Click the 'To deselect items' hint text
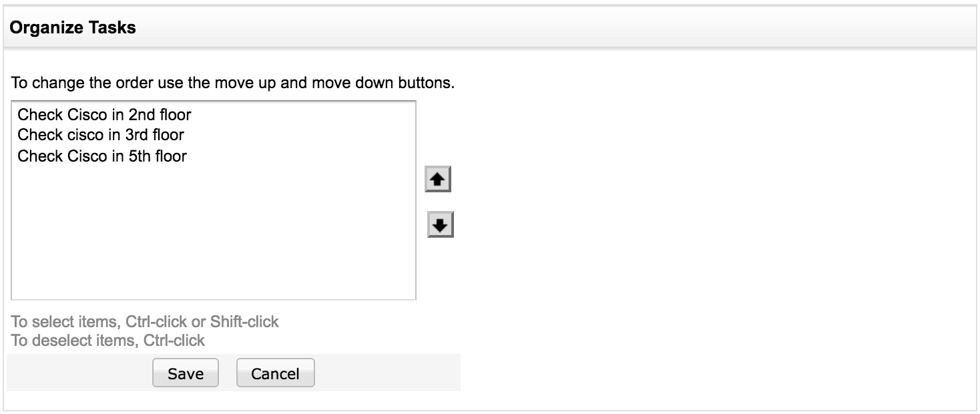This screenshot has width=980, height=414. (x=108, y=340)
